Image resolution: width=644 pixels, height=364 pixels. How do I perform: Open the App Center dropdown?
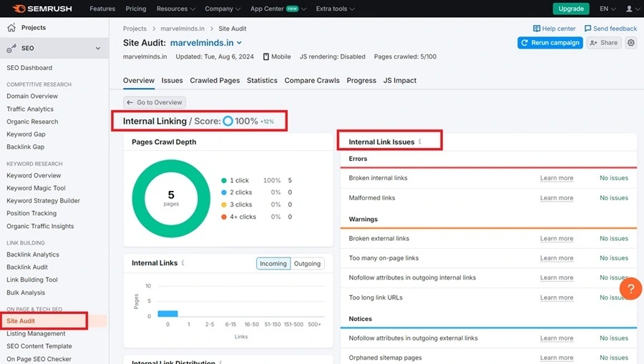pyautogui.click(x=278, y=9)
